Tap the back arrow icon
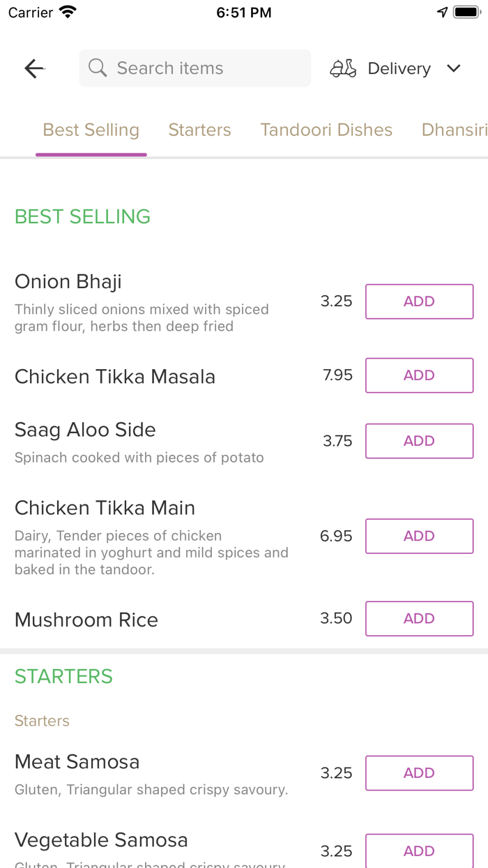The image size is (488, 868). (x=34, y=68)
